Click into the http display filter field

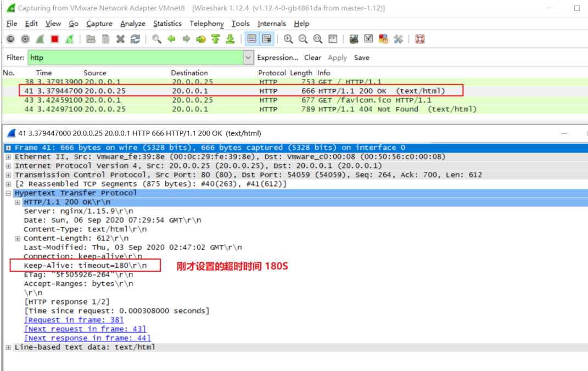pos(136,58)
